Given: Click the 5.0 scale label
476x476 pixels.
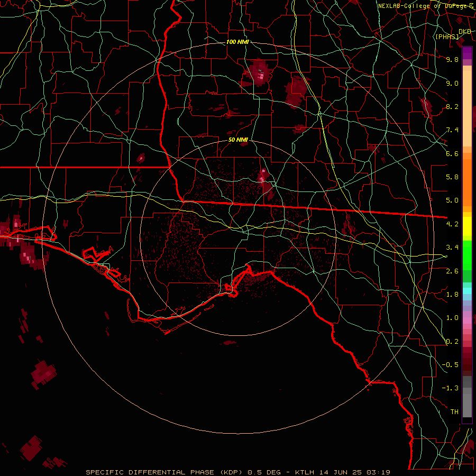Looking at the screenshot, I should pyautogui.click(x=452, y=200).
